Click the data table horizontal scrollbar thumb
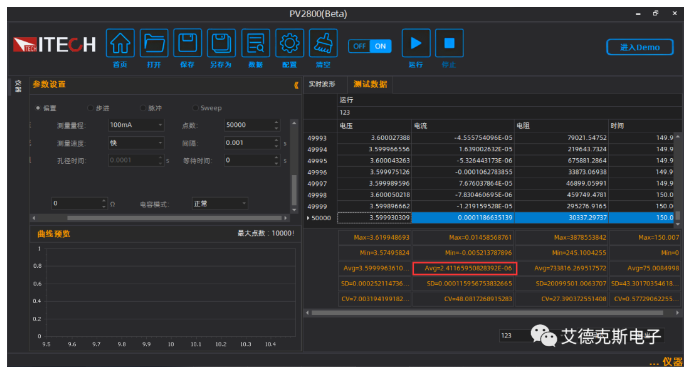This screenshot has width=689, height=373. (487, 313)
